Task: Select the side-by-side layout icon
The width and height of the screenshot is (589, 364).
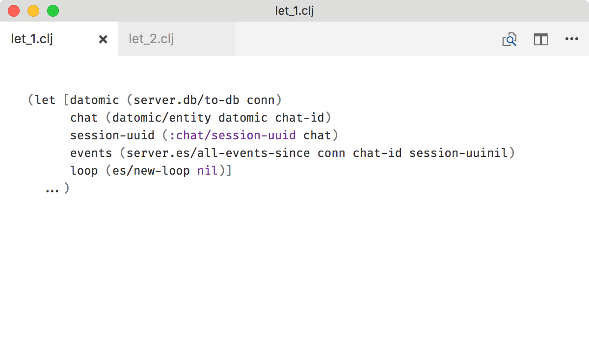Action: 540,39
